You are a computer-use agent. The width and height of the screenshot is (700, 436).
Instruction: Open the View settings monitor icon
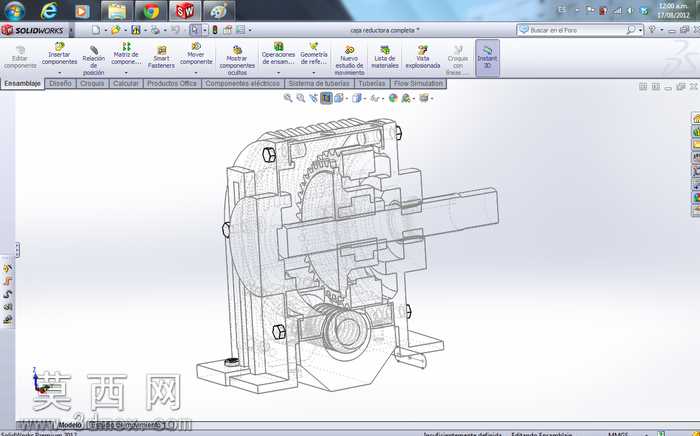point(423,98)
